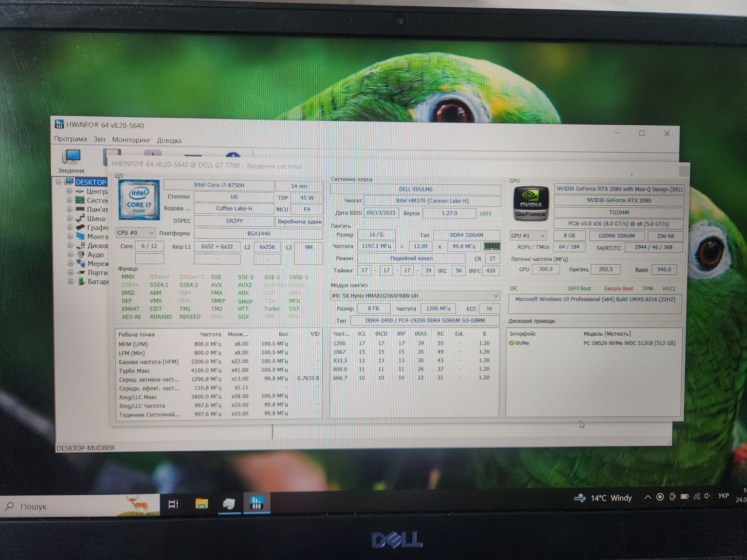Select the disk drive icon beside Дисков
This screenshot has width=747, height=560.
click(x=81, y=246)
